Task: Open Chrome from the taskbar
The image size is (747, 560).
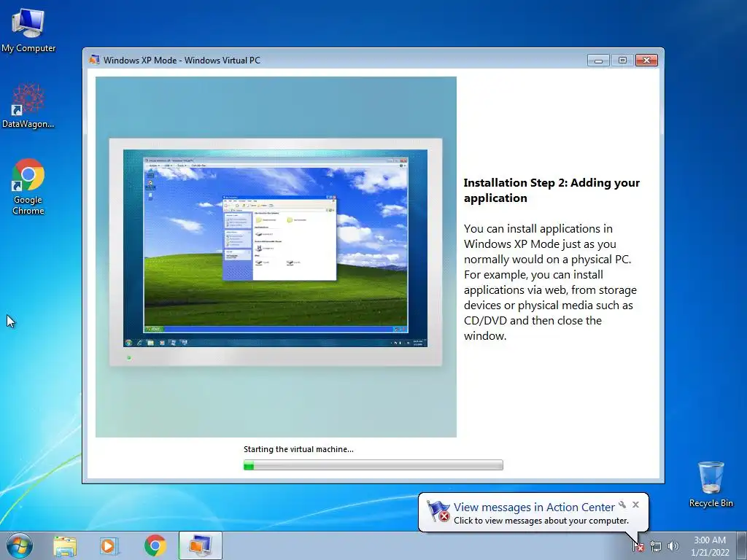Action: (x=155, y=545)
